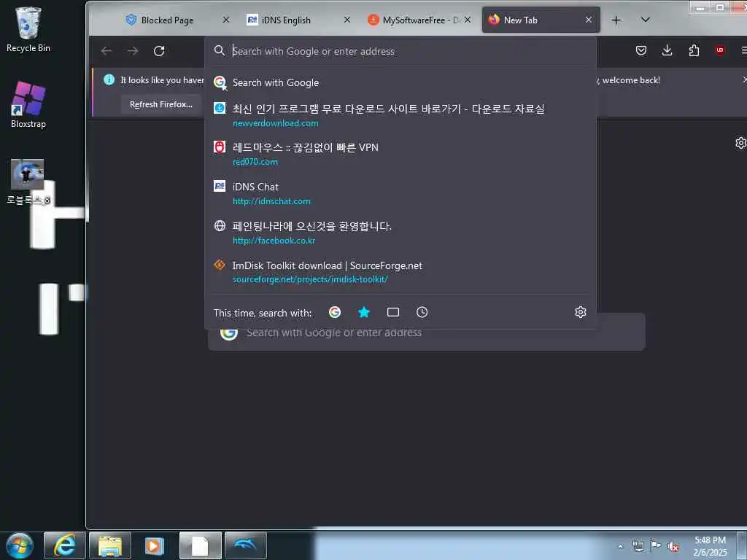Search open tabs with rectangle icon
The width and height of the screenshot is (747, 560).
[x=393, y=312]
